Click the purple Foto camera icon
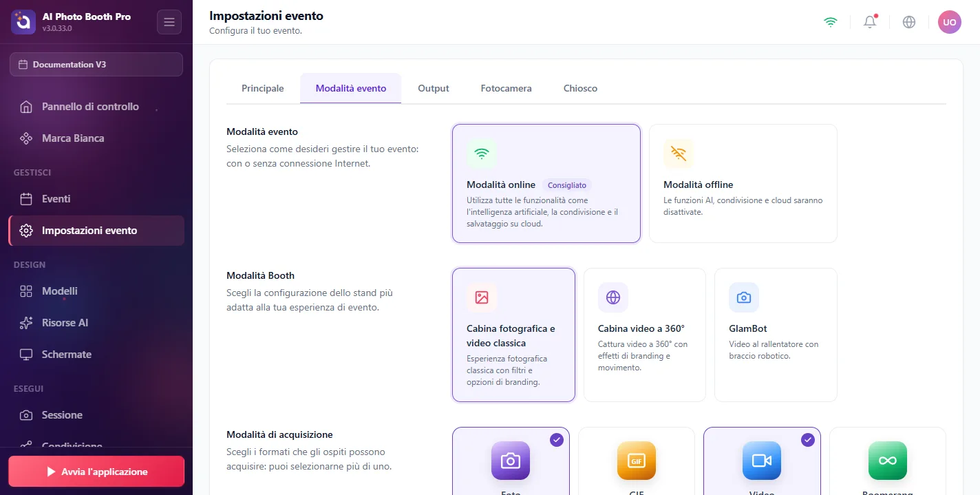 tap(511, 461)
